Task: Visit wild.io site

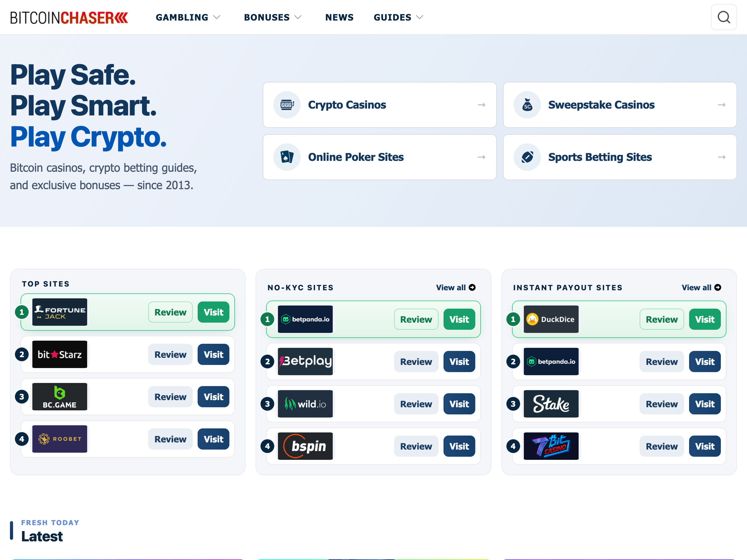Action: tap(459, 404)
